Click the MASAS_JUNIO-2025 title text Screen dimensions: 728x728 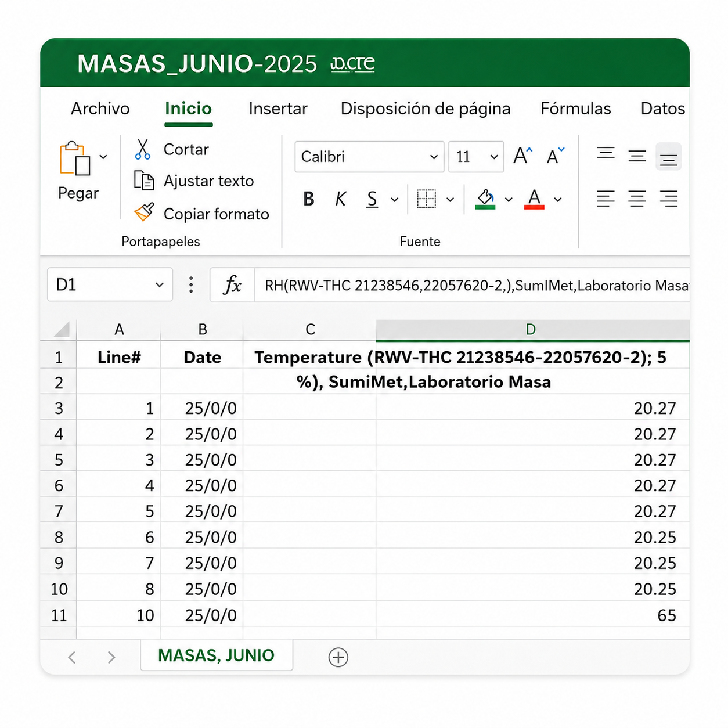tap(197, 64)
